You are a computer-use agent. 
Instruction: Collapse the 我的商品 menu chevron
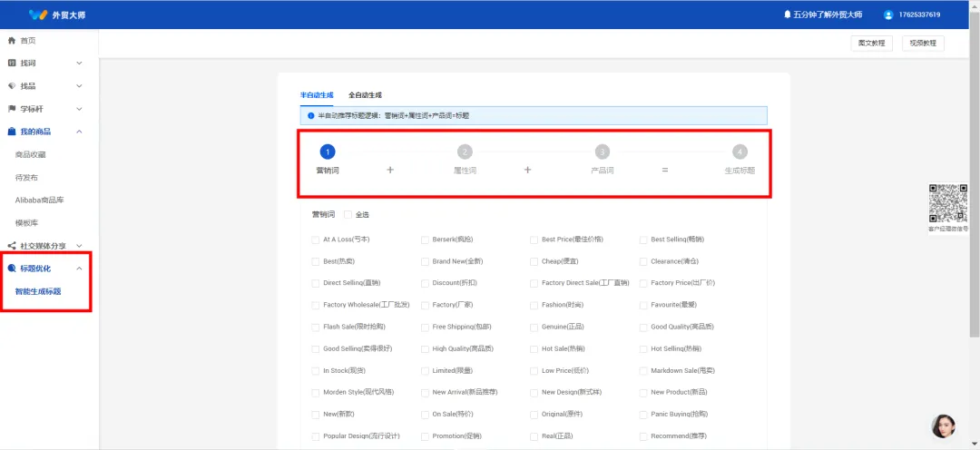79,132
